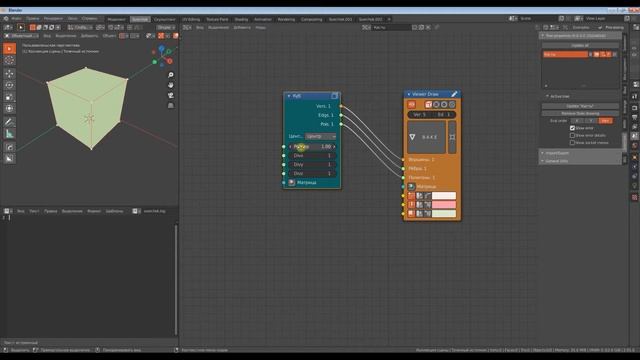Open the center dropdown on Box node
This screenshot has height=360, width=640.
click(x=321, y=136)
